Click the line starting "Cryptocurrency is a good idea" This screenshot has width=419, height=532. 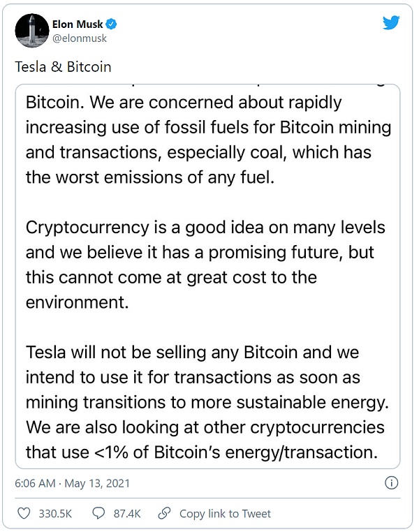205,228
